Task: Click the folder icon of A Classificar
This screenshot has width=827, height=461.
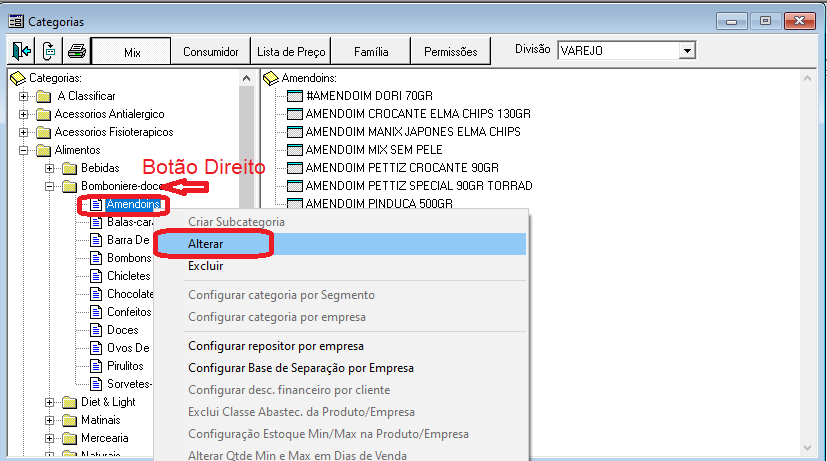Action: [44, 97]
